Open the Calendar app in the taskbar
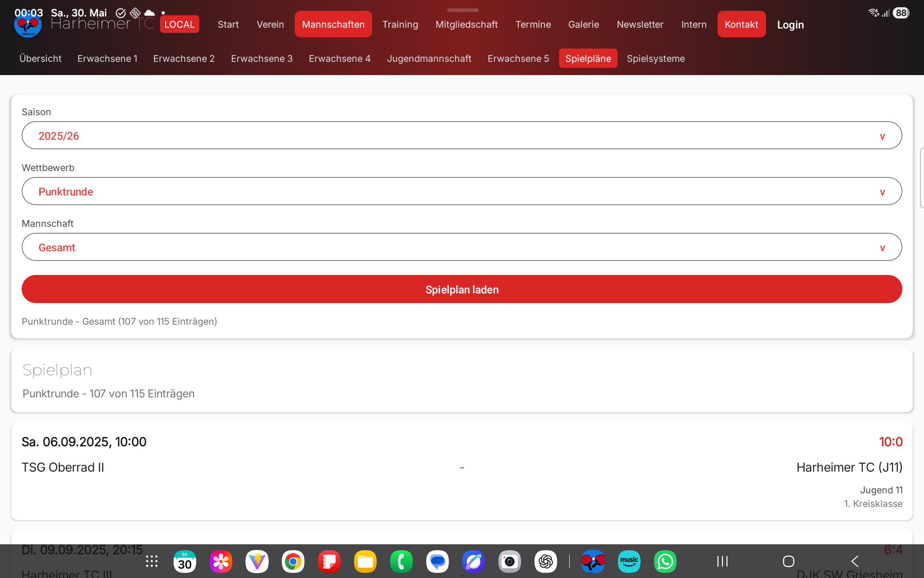 coord(184,561)
